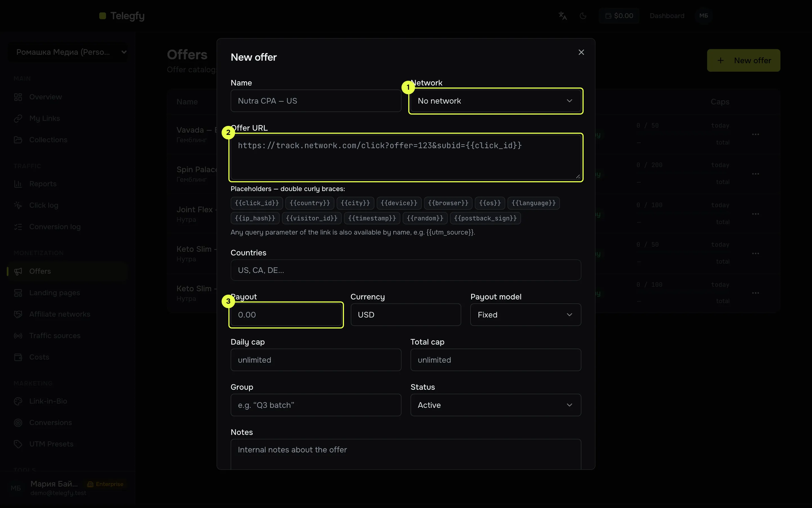Click the Traffic sources sidebar icon
Viewport: 812px width, 508px height.
[x=18, y=336]
